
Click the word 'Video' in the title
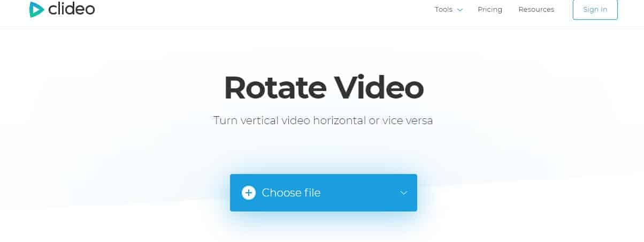point(379,87)
